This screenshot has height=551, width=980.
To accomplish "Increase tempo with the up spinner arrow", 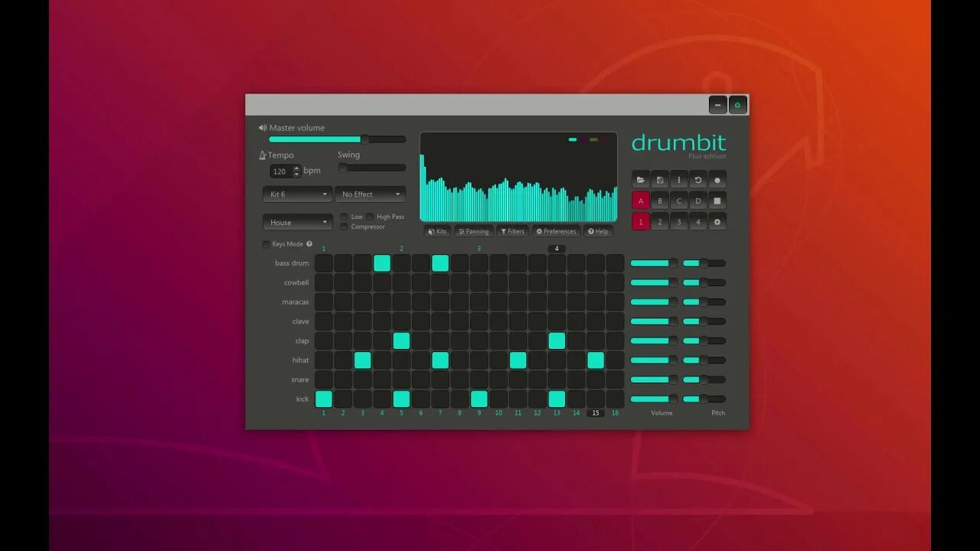I will tap(297, 168).
